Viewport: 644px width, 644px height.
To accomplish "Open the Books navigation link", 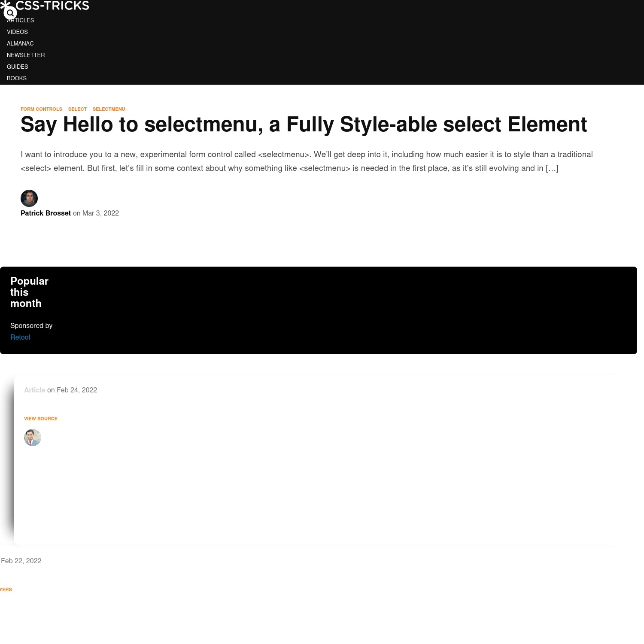I will pos(17,78).
